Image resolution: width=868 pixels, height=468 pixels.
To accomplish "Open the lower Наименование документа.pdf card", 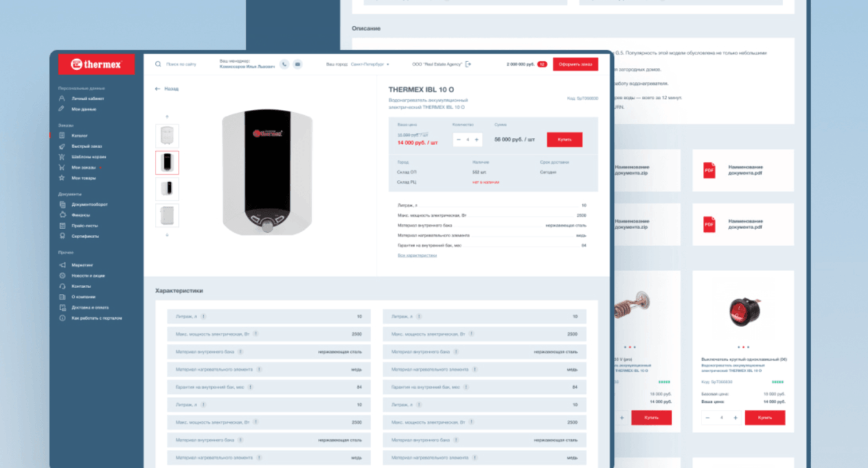I will tap(744, 225).
